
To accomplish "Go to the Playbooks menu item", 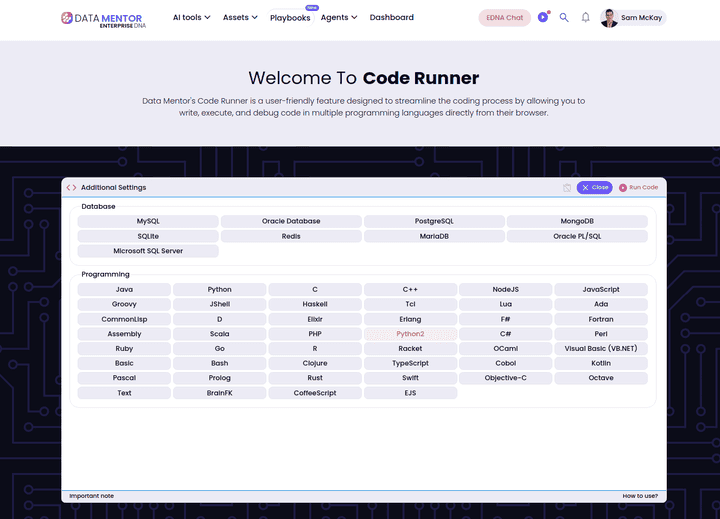I will tap(290, 18).
